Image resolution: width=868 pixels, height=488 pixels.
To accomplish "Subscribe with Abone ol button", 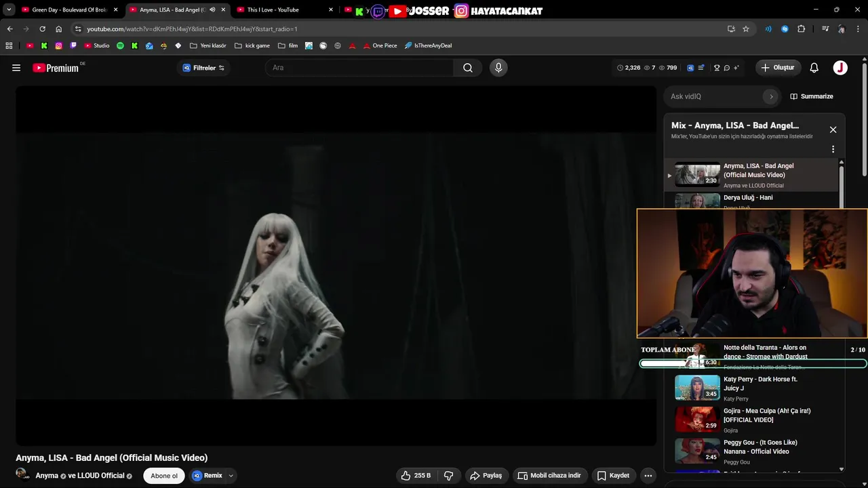I will (164, 476).
